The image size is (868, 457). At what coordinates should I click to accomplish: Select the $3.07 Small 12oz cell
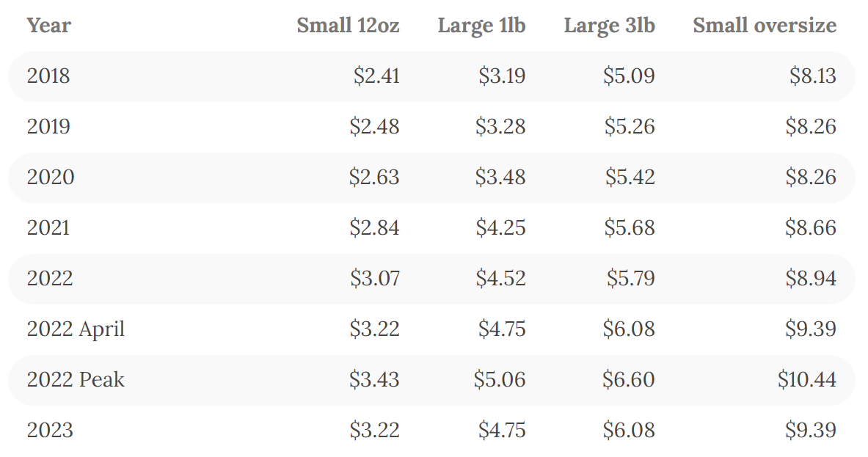pyautogui.click(x=375, y=279)
